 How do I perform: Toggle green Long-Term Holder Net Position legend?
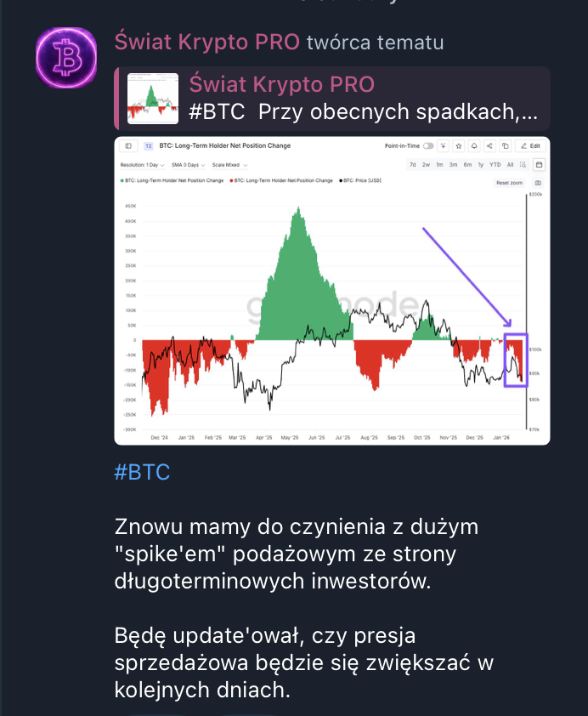point(172,181)
